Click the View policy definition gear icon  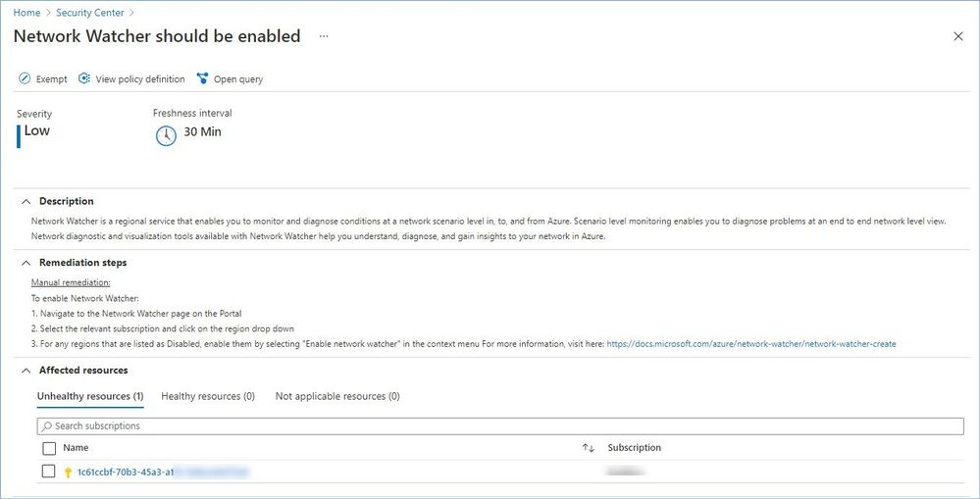(x=84, y=79)
